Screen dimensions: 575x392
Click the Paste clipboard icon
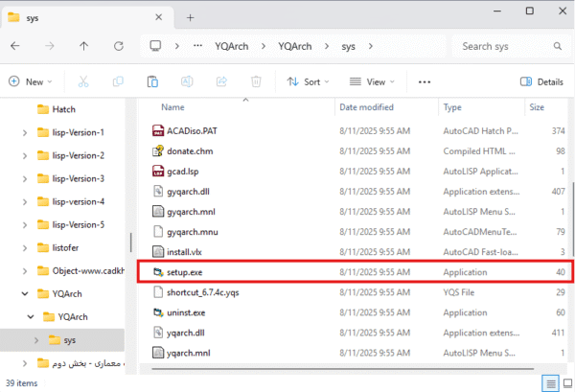point(152,82)
